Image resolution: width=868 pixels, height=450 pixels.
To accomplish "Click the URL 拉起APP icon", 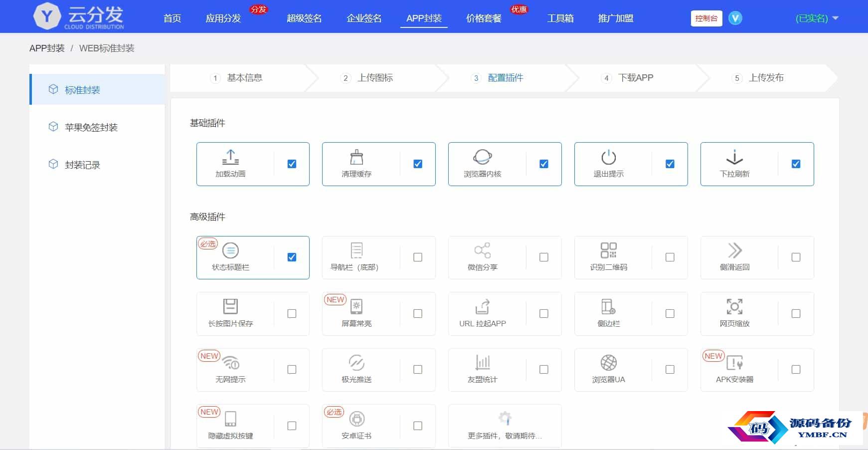I will point(483,306).
